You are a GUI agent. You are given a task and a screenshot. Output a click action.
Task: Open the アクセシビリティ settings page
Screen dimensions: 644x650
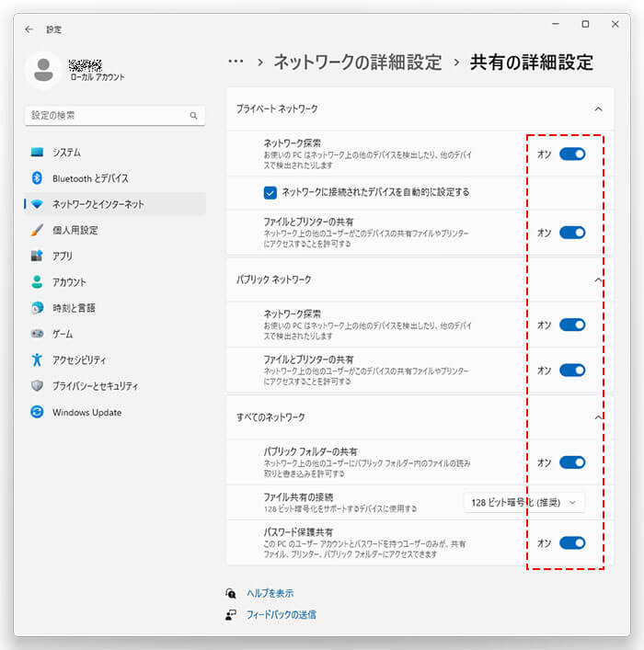(115, 359)
